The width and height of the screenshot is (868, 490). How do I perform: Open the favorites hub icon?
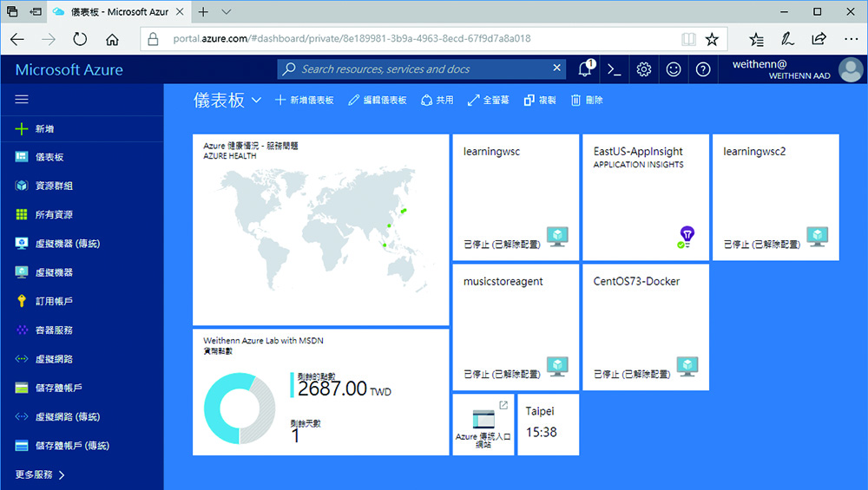(756, 39)
